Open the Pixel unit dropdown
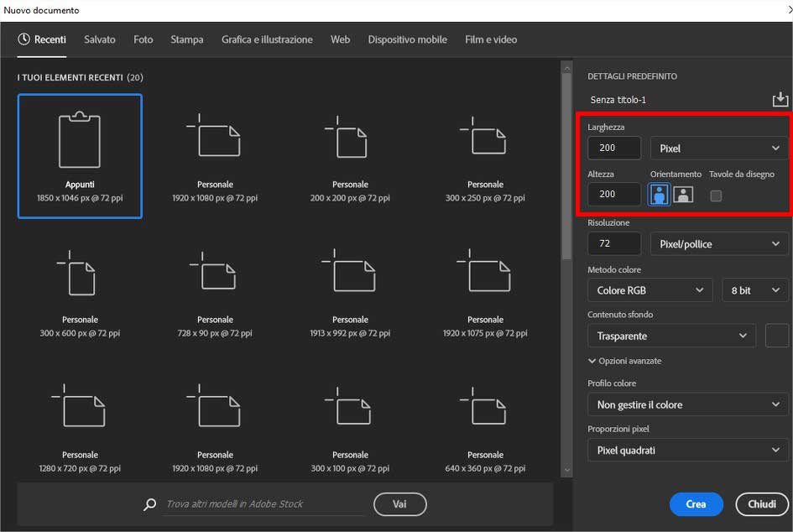This screenshot has width=793, height=532. [718, 148]
